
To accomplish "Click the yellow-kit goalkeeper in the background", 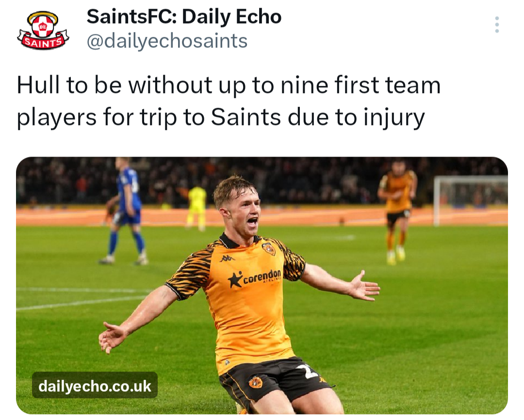I will (x=197, y=208).
